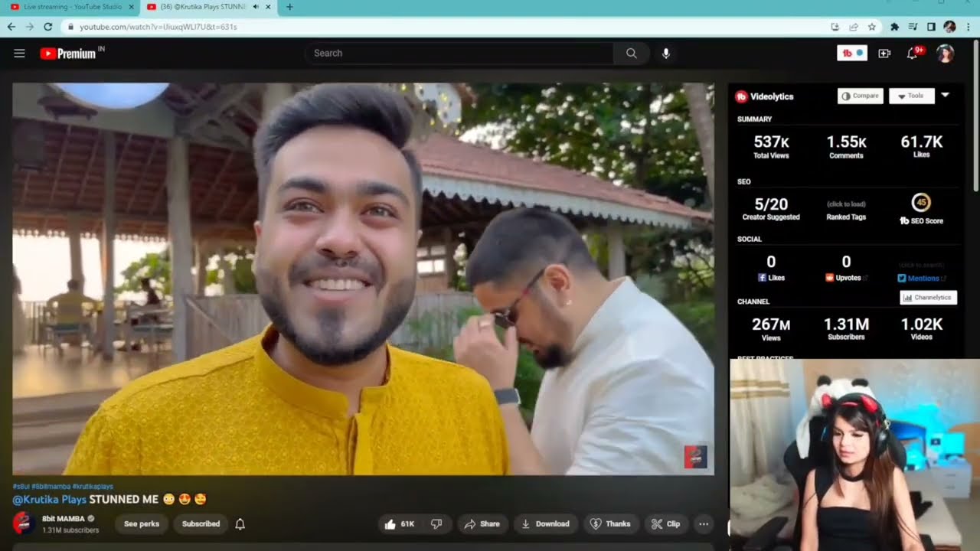Image resolution: width=980 pixels, height=551 pixels.
Task: Open 8bit MAMBA channel avatar
Action: click(x=23, y=523)
